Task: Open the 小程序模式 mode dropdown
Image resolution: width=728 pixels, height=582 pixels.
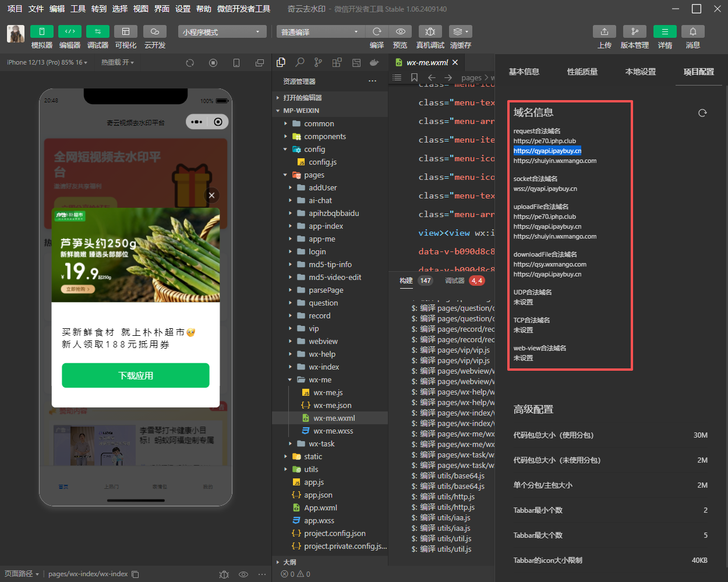Action: 222,32
